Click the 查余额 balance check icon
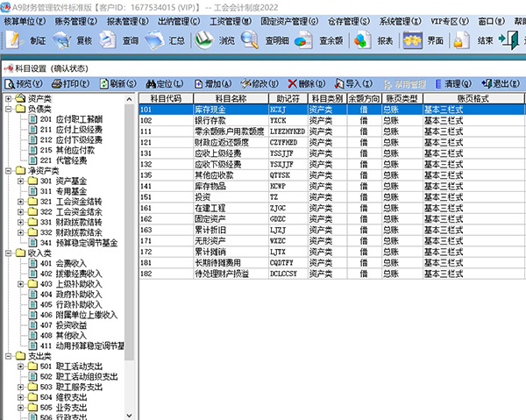The image size is (526, 420). (317, 39)
